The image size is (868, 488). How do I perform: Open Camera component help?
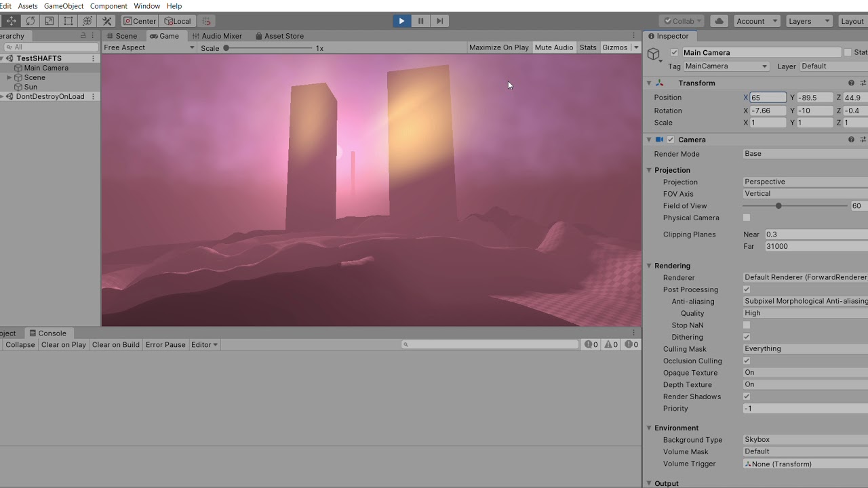tap(851, 140)
